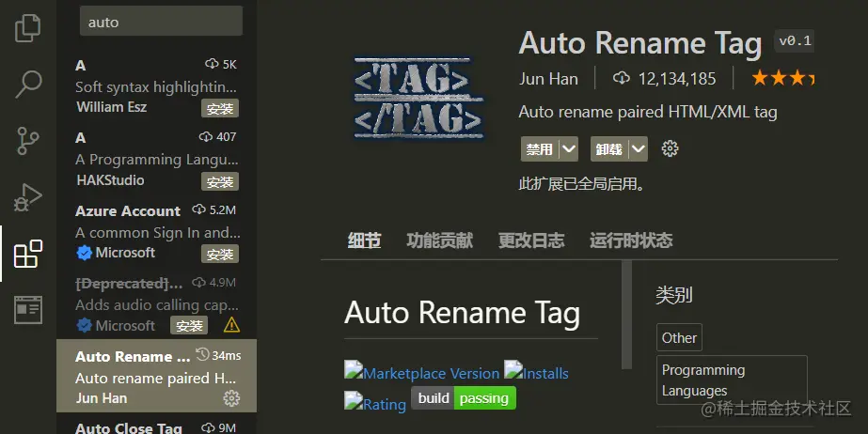Click the 9M count of Auto Close Tag

point(227,427)
